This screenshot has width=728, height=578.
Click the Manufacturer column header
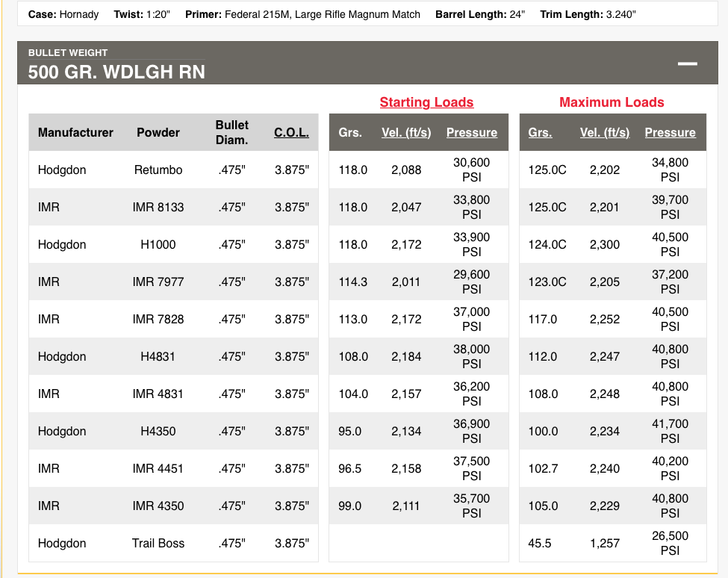coord(75,132)
